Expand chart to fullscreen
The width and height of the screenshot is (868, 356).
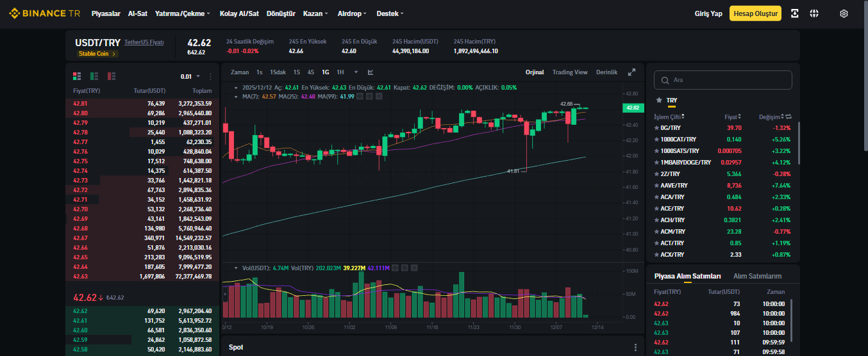631,72
